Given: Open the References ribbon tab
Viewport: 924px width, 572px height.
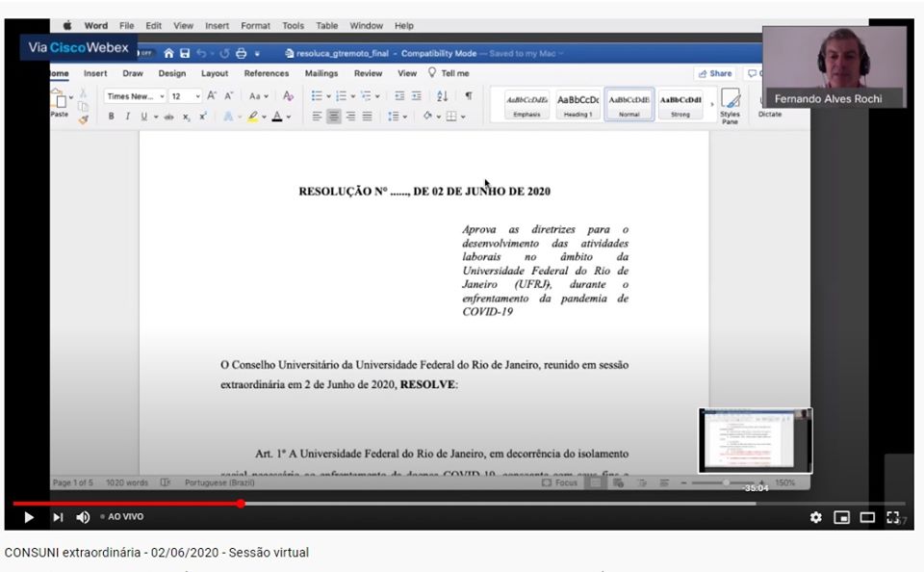Looking at the screenshot, I should click(267, 73).
